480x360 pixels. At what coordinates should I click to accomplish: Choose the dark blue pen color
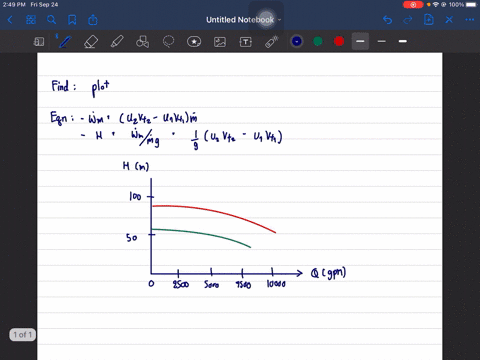(x=297, y=41)
